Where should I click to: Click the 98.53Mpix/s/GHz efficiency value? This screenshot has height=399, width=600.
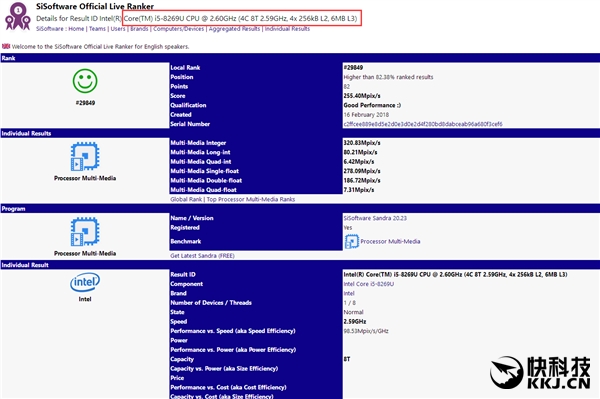pos(366,331)
